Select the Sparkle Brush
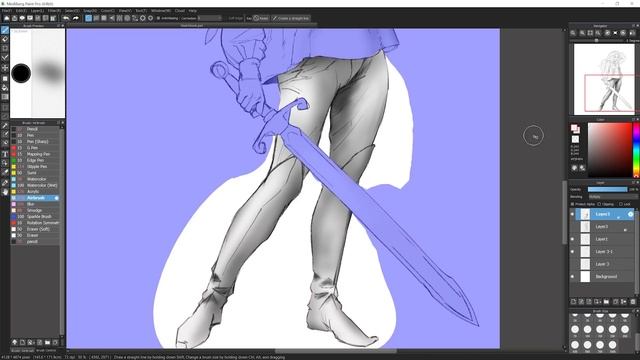This screenshot has width=640, height=360. click(35, 217)
